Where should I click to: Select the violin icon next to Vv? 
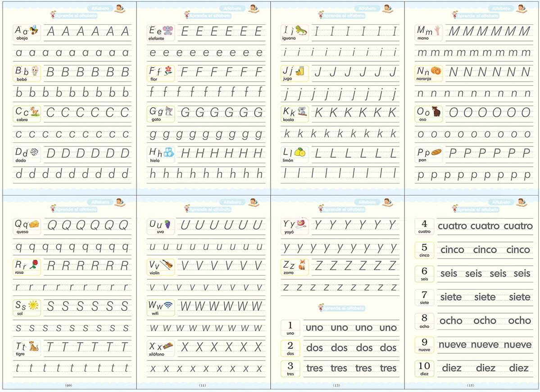pyautogui.click(x=167, y=265)
